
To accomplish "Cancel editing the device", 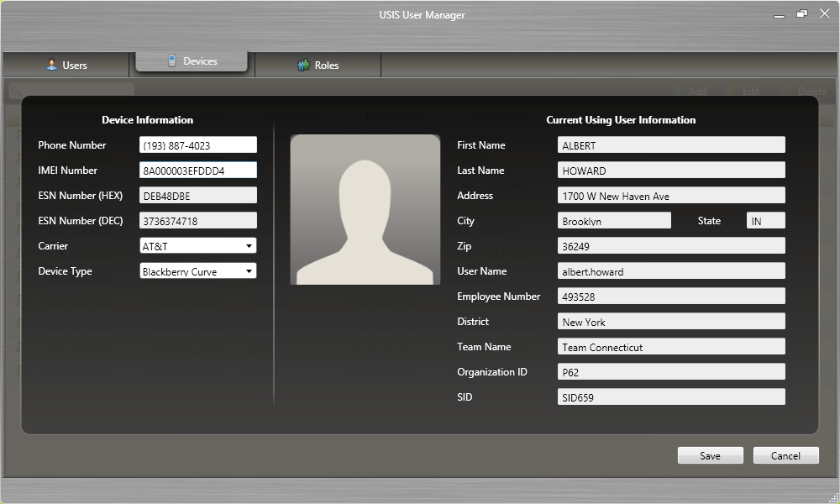I will (785, 455).
